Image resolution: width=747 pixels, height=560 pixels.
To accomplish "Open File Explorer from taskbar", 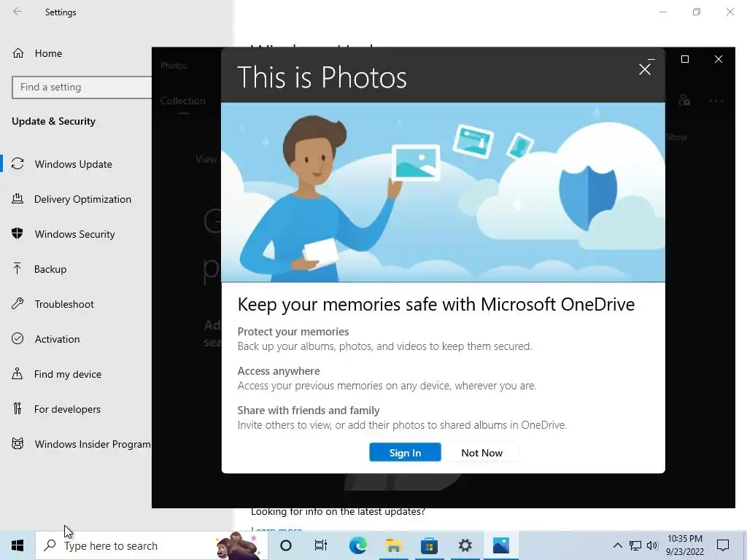I will [393, 545].
